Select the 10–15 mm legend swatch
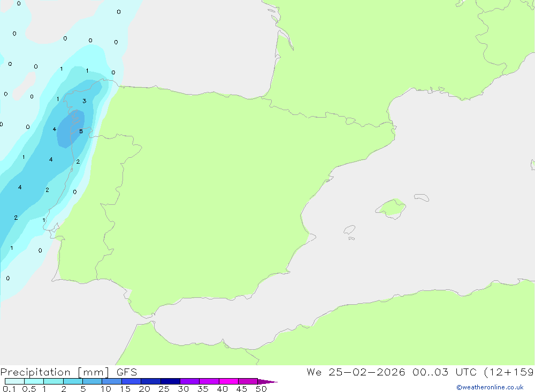This screenshot has height=392, width=535. pos(112,381)
